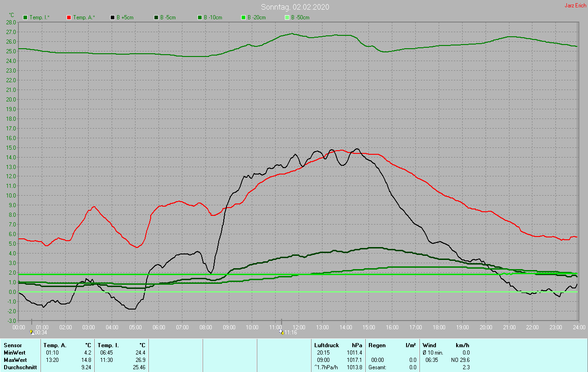Click the date title Sonntag, 02.02.2020

(x=295, y=7)
